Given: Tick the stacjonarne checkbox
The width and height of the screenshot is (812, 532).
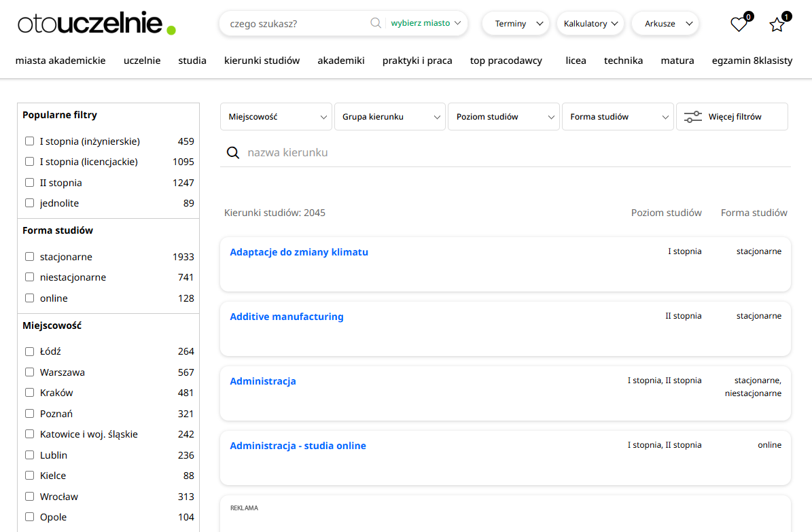Looking at the screenshot, I should pos(29,257).
